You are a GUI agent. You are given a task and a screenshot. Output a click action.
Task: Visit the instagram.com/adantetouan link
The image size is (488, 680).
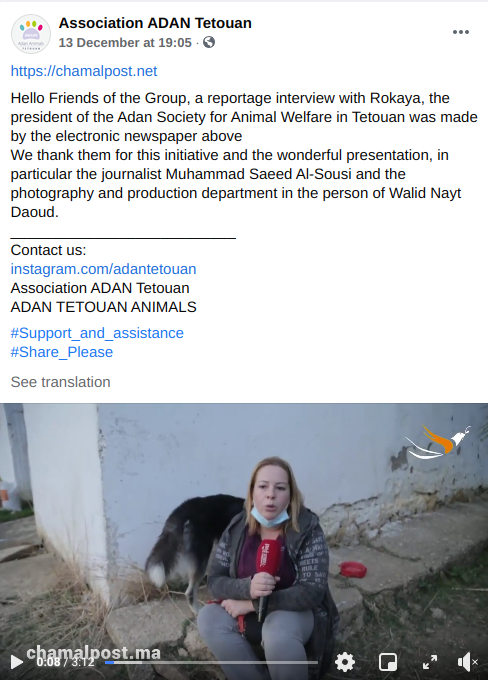point(103,269)
